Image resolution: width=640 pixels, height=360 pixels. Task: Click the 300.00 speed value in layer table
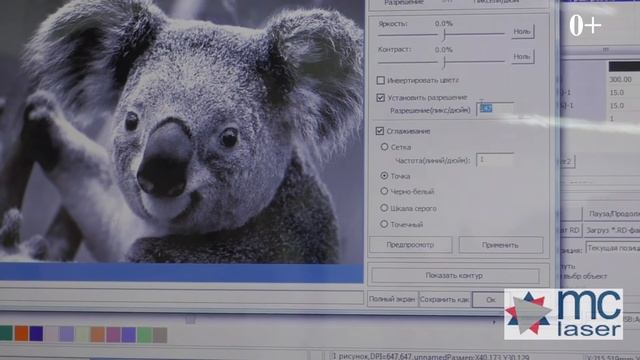point(620,80)
